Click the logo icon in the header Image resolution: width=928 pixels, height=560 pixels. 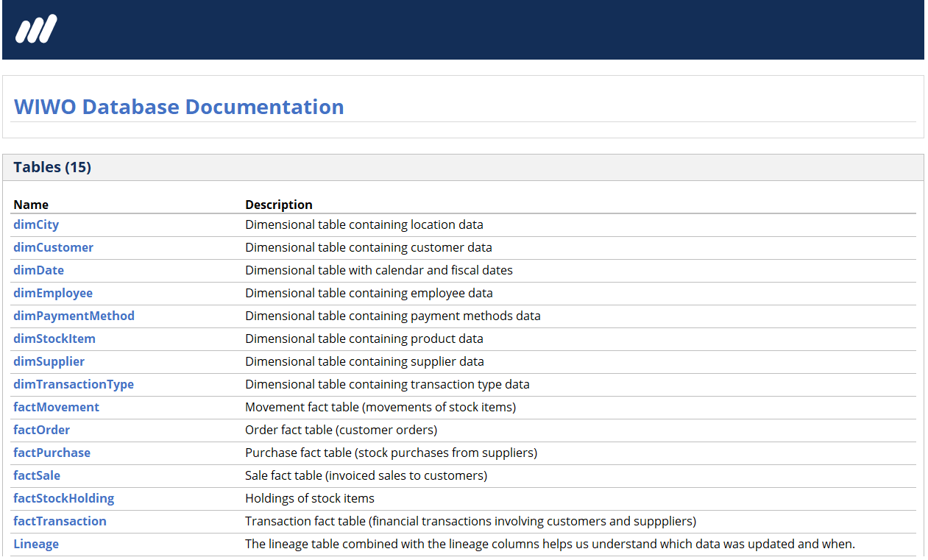pos(36,29)
